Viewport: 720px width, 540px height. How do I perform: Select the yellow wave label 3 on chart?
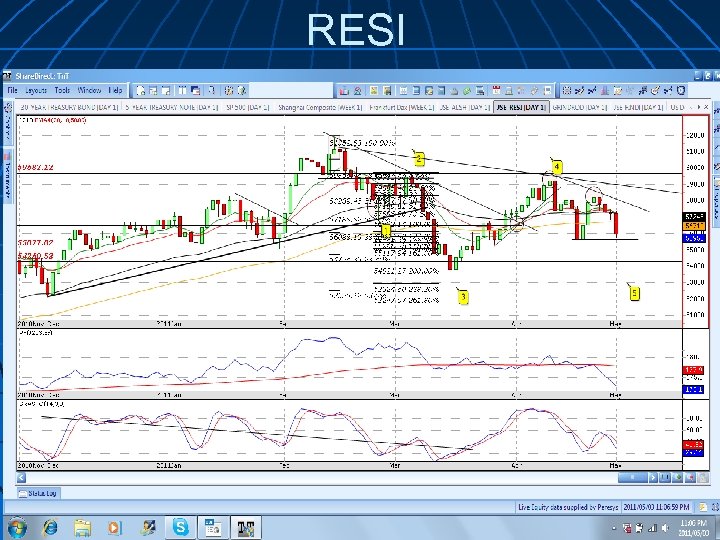point(463,297)
